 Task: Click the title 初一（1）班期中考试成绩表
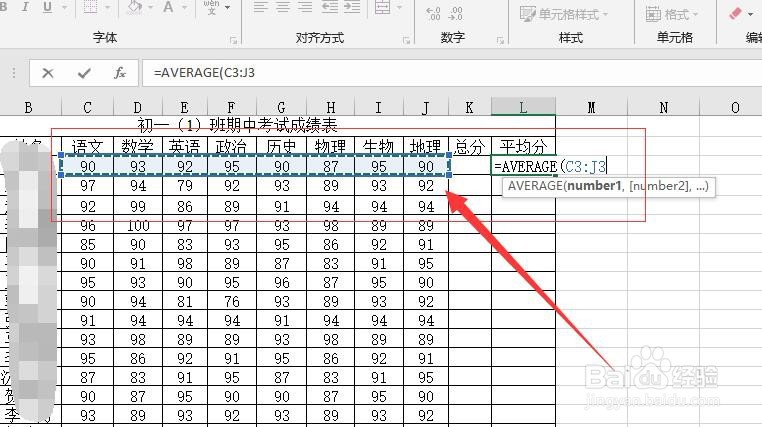[237, 125]
